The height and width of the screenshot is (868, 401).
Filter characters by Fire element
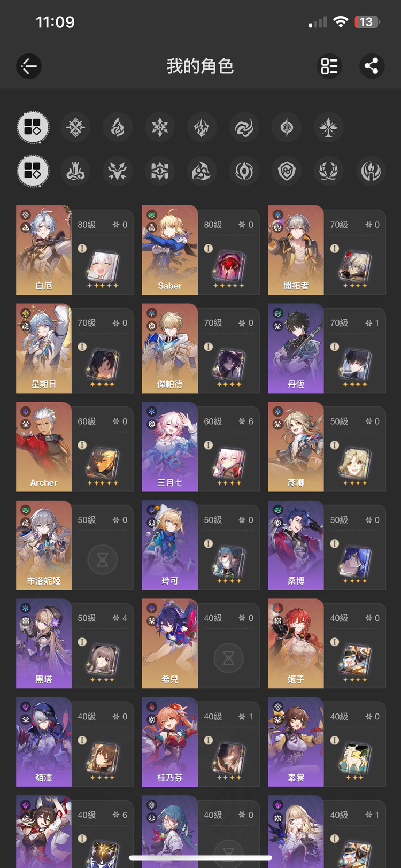tap(118, 128)
